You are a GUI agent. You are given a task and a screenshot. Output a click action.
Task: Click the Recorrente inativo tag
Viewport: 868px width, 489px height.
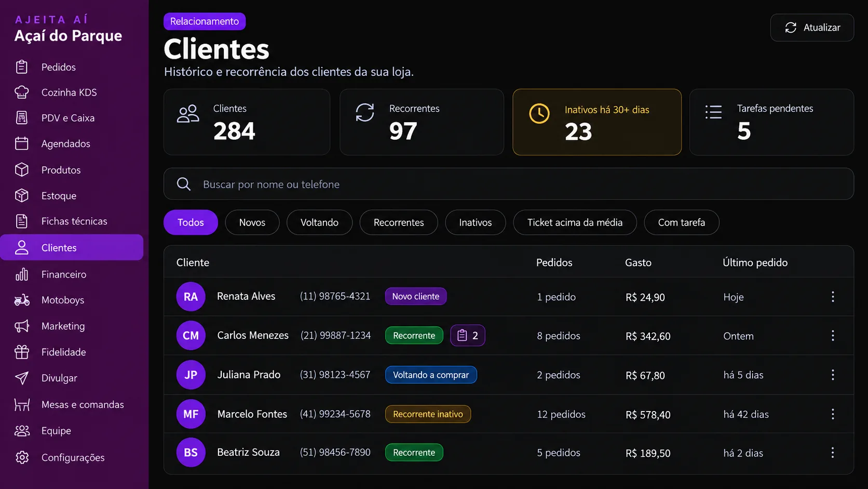pyautogui.click(x=428, y=414)
